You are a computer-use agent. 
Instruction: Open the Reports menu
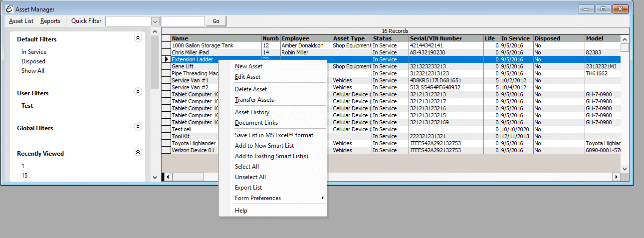coord(50,21)
